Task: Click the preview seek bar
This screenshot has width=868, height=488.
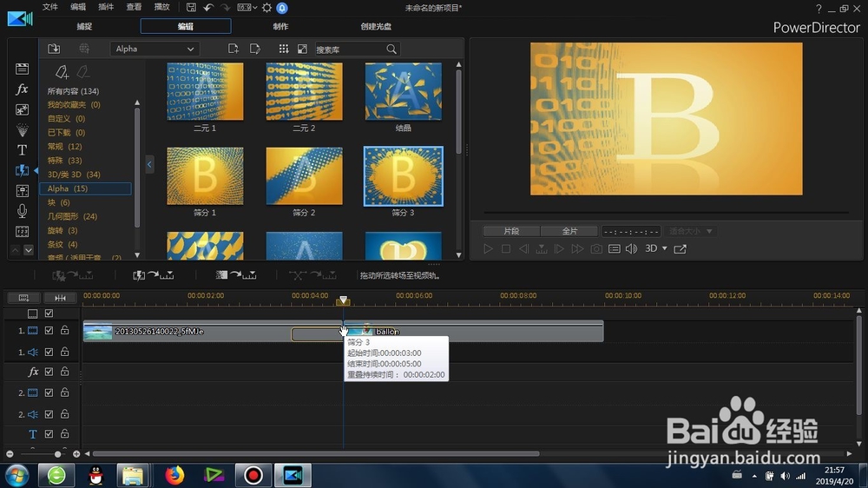Action: point(666,212)
